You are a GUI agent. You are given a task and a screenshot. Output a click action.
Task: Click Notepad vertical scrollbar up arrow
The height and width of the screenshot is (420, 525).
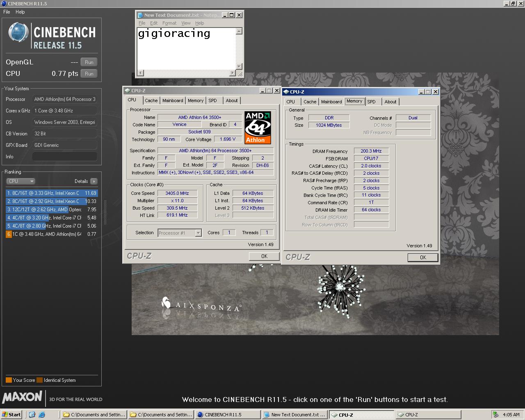point(239,31)
